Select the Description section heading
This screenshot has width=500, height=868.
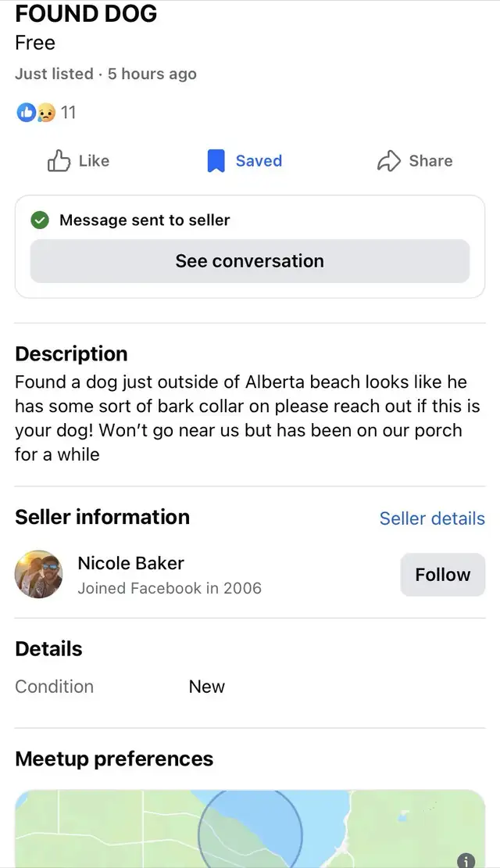[71, 353]
